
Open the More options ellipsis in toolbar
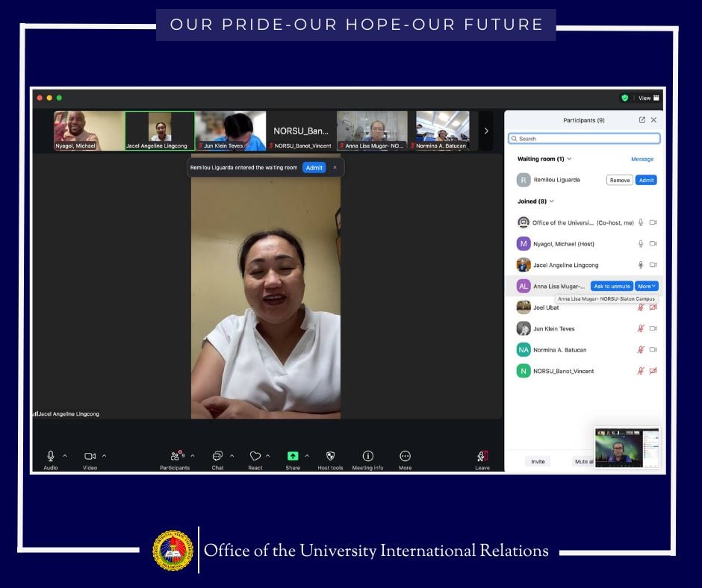click(405, 456)
